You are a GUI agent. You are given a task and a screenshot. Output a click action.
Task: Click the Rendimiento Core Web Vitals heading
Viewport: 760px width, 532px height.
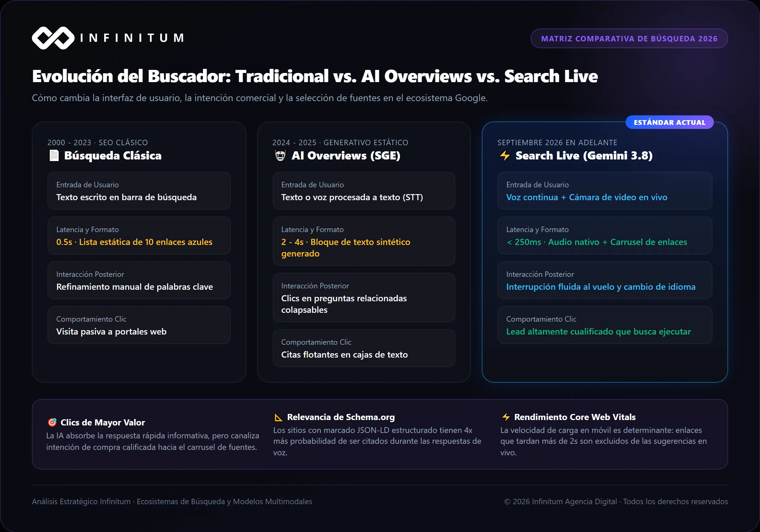click(x=575, y=417)
